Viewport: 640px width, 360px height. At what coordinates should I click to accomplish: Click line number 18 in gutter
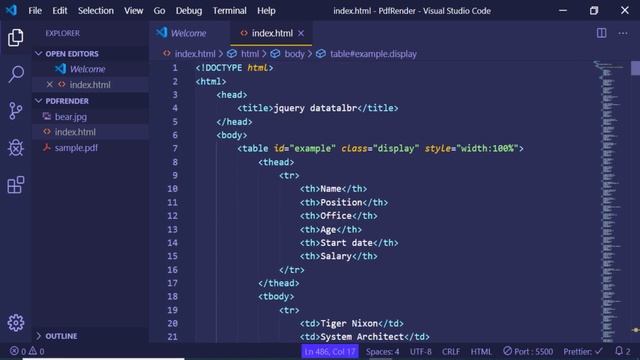[172, 296]
